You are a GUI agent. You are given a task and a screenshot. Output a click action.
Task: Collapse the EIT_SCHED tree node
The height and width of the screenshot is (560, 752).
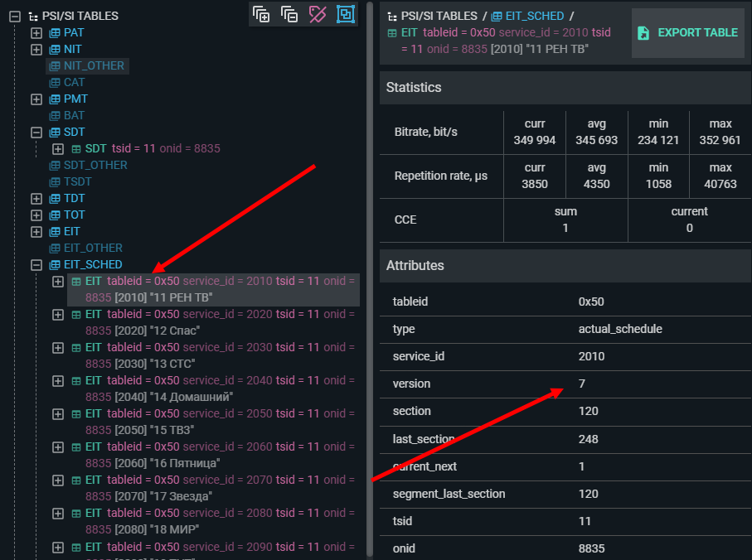(36, 264)
